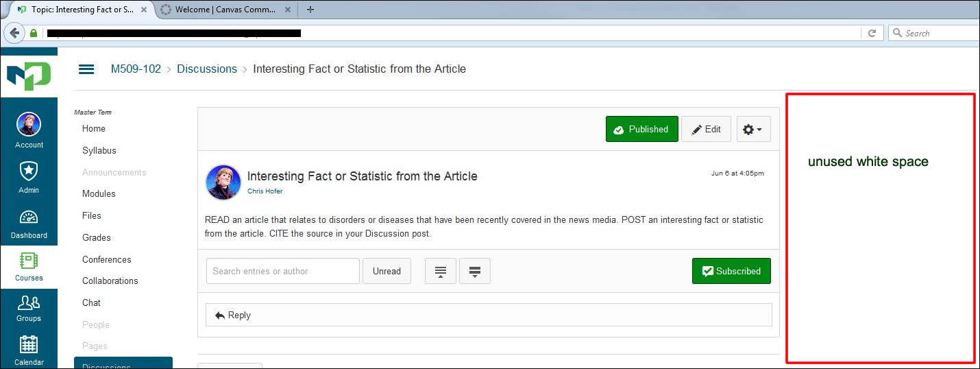
Task: Open Account in the global navigation
Action: point(29,130)
